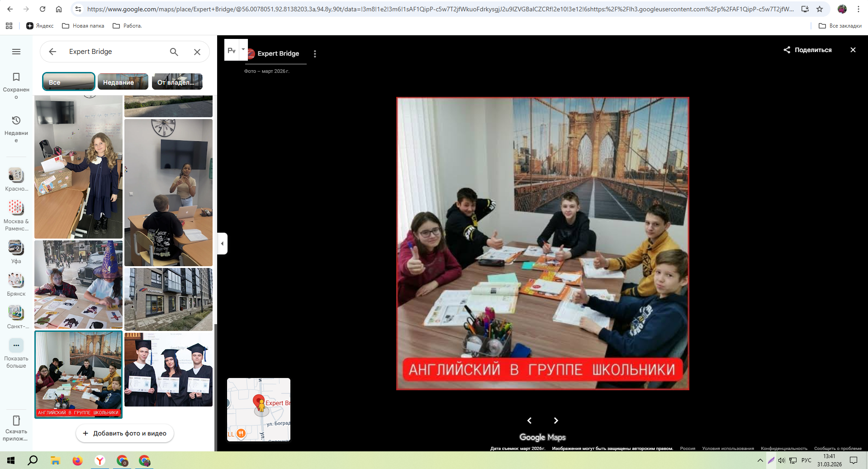This screenshot has width=868, height=469.
Task: Open the Уфа recent item in the sidebar
Action: (16, 252)
